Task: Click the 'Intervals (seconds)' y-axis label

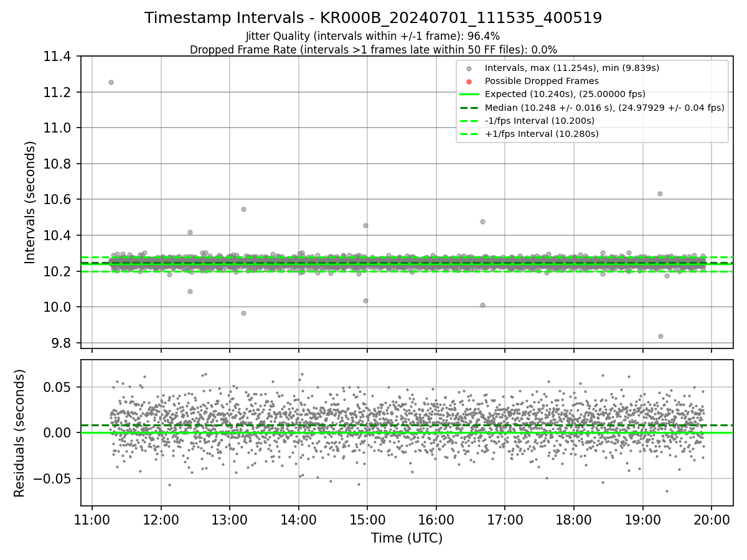Action: click(31, 202)
